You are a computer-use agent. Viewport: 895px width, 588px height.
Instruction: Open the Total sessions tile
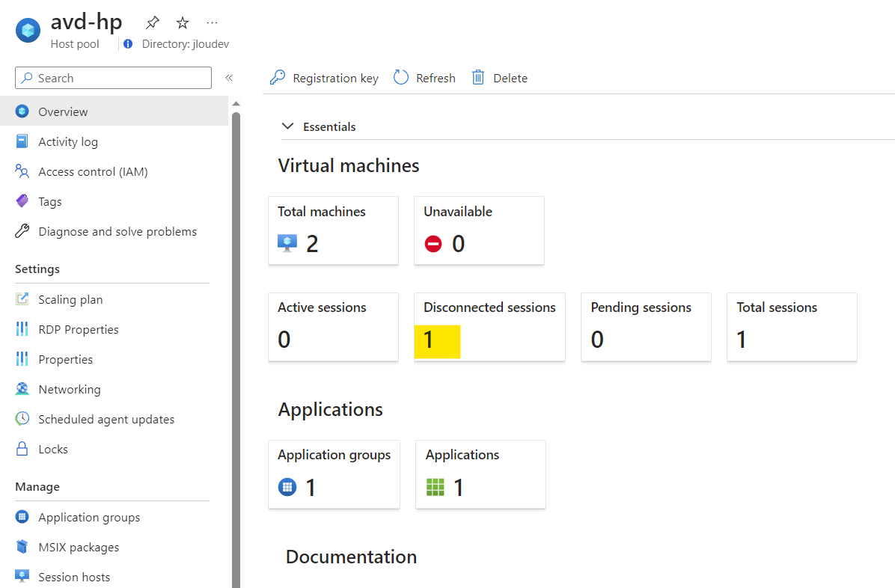click(792, 327)
